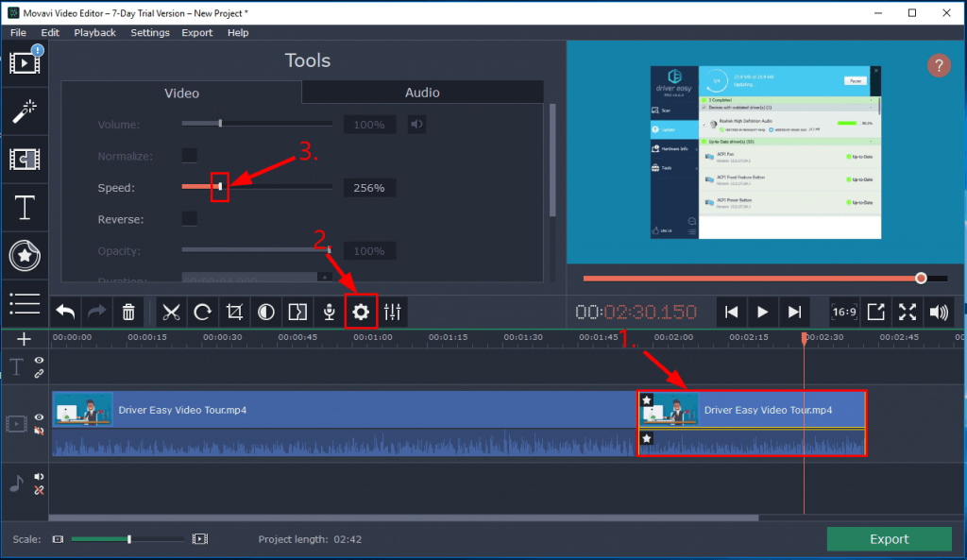Screen dimensions: 967x560
Task: Open the File menu
Action: [x=18, y=33]
